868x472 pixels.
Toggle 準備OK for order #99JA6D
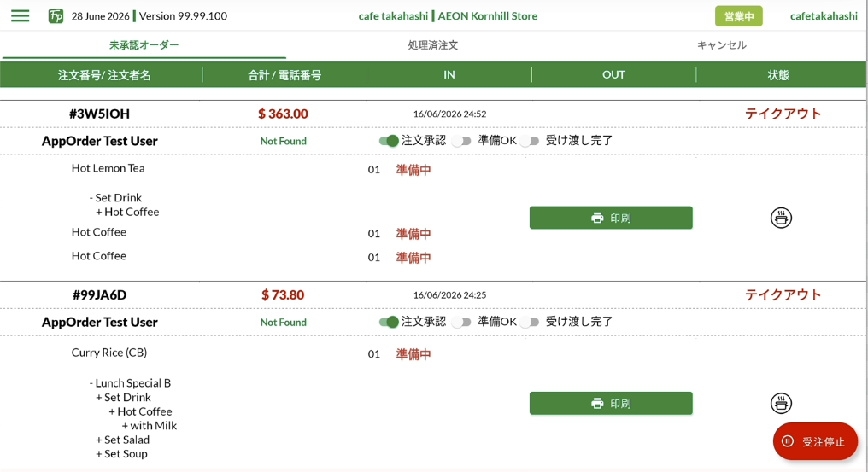click(x=461, y=322)
